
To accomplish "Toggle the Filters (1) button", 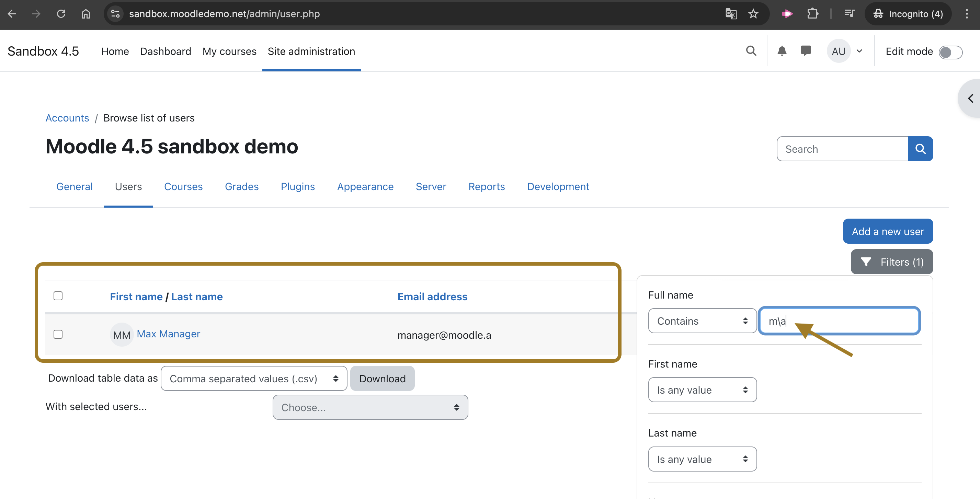I will tap(892, 262).
